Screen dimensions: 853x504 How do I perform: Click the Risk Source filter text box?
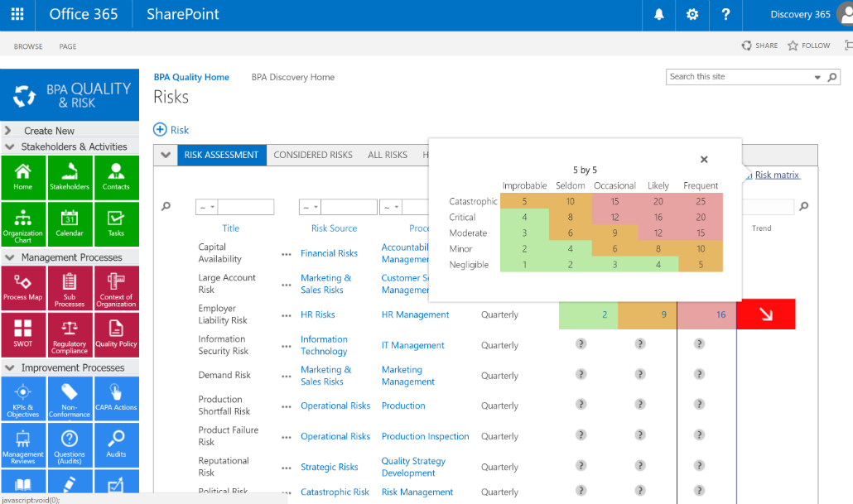(349, 207)
